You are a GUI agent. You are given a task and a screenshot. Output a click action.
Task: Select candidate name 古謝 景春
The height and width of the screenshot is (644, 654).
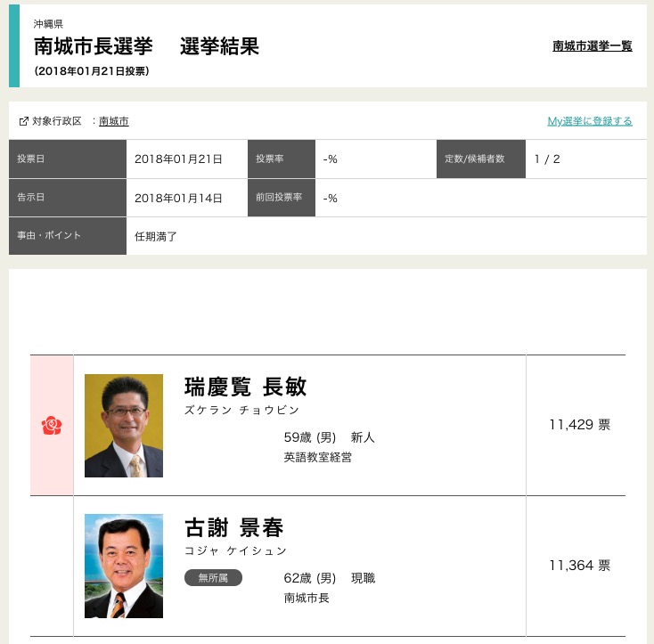[x=233, y=527]
